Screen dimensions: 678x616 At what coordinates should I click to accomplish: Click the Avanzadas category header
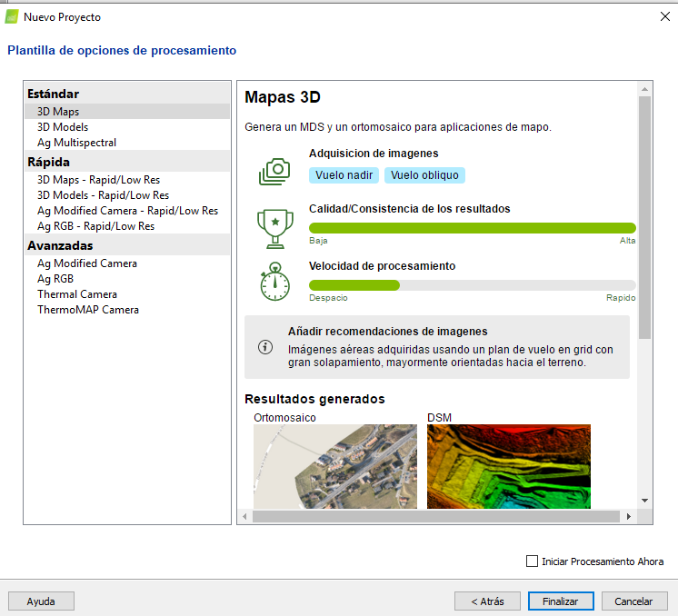[127, 245]
